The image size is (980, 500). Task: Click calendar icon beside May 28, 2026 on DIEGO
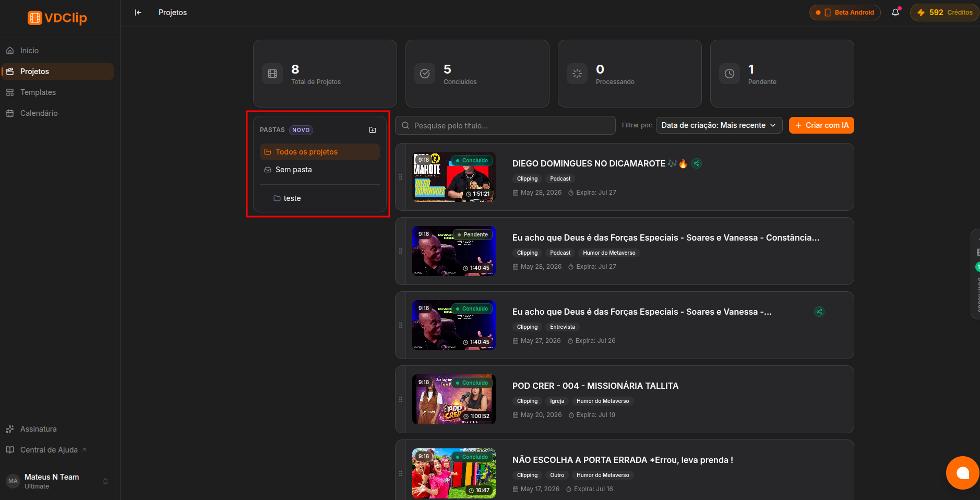[x=516, y=193]
